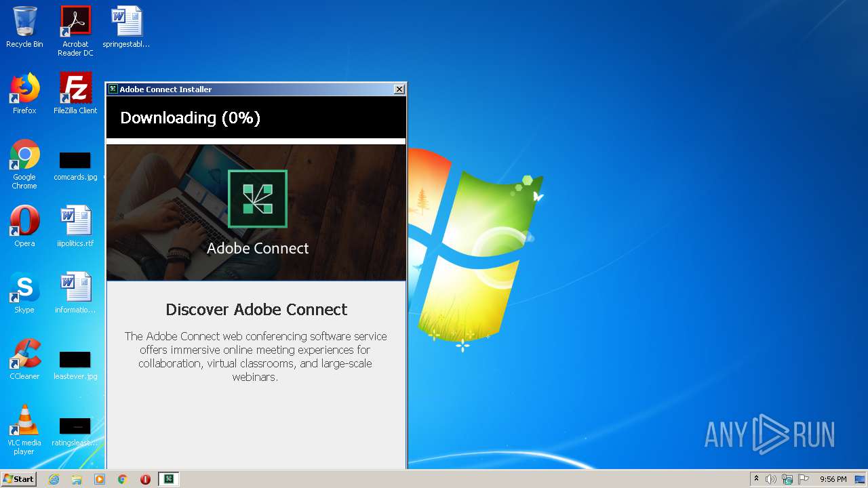Select the iipolitics.rtf document
This screenshot has width=868, height=488.
pyautogui.click(x=75, y=226)
